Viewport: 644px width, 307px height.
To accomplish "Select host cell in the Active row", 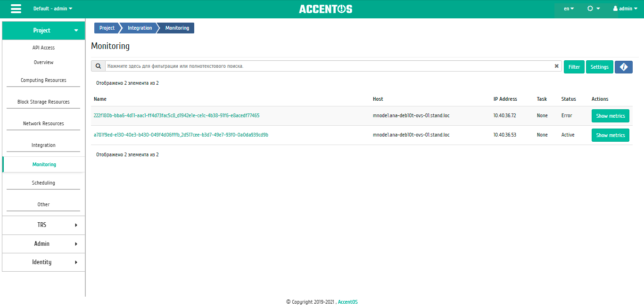I will [x=411, y=135].
